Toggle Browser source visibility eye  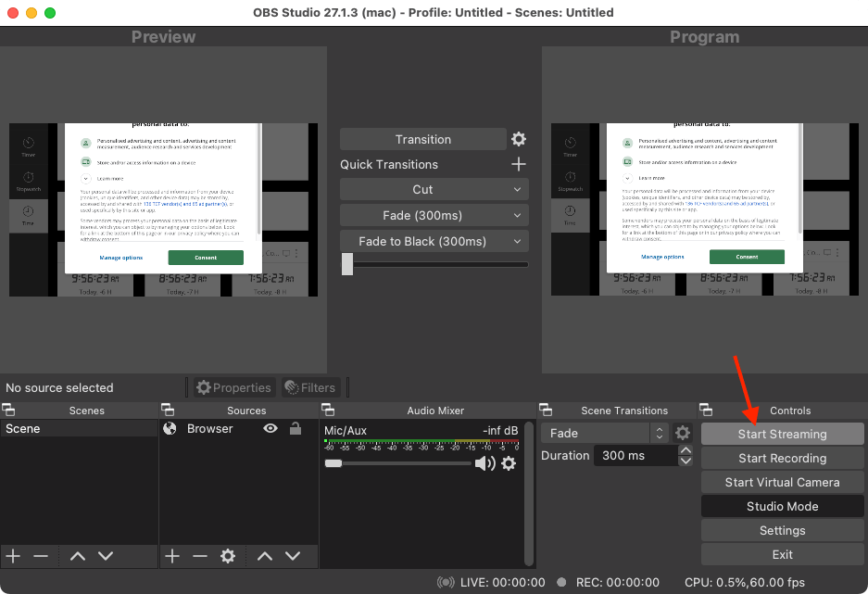(x=270, y=428)
